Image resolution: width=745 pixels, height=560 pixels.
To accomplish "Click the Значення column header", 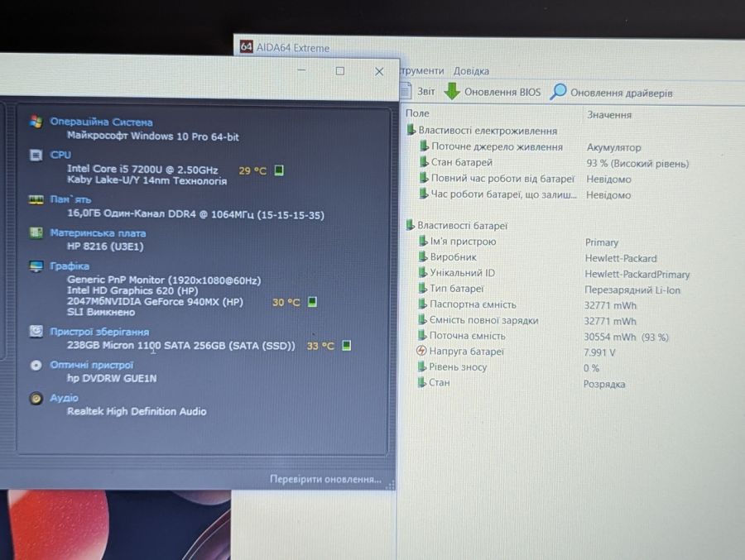I will pyautogui.click(x=609, y=115).
